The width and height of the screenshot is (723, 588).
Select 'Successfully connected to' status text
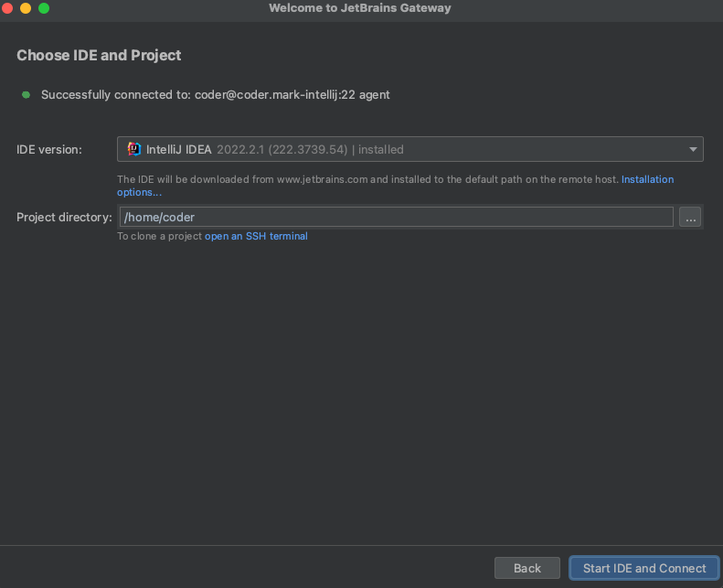click(x=216, y=94)
